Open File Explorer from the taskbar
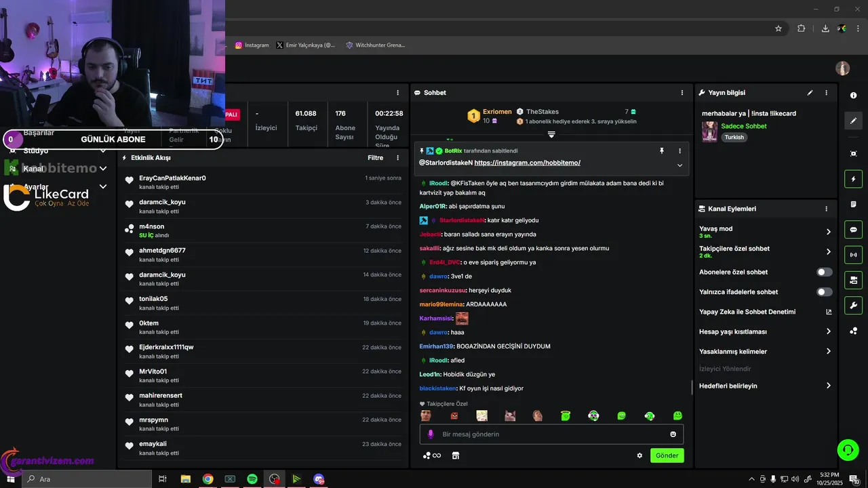Viewport: 868px width, 488px height. (x=185, y=479)
